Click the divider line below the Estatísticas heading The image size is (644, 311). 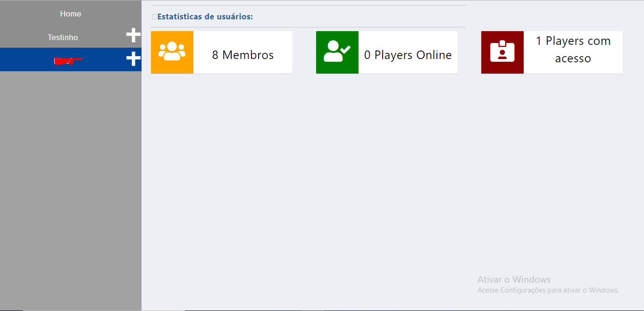pyautogui.click(x=308, y=27)
